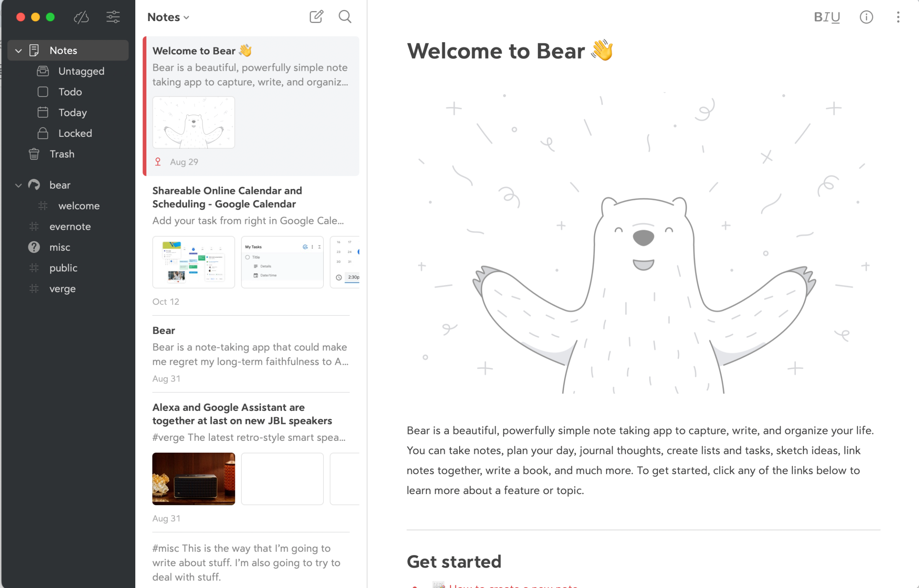Click the Trash bin icon

[x=34, y=154]
